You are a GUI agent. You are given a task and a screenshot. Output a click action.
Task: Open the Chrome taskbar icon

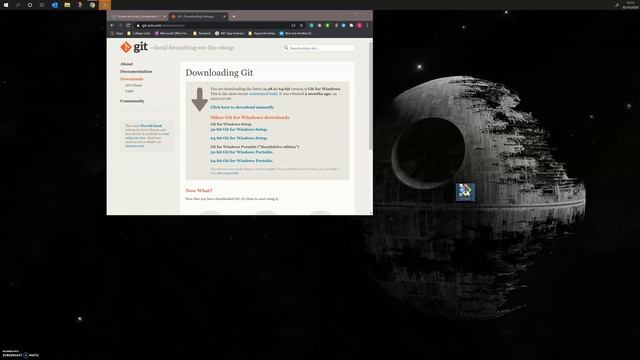[x=92, y=5]
